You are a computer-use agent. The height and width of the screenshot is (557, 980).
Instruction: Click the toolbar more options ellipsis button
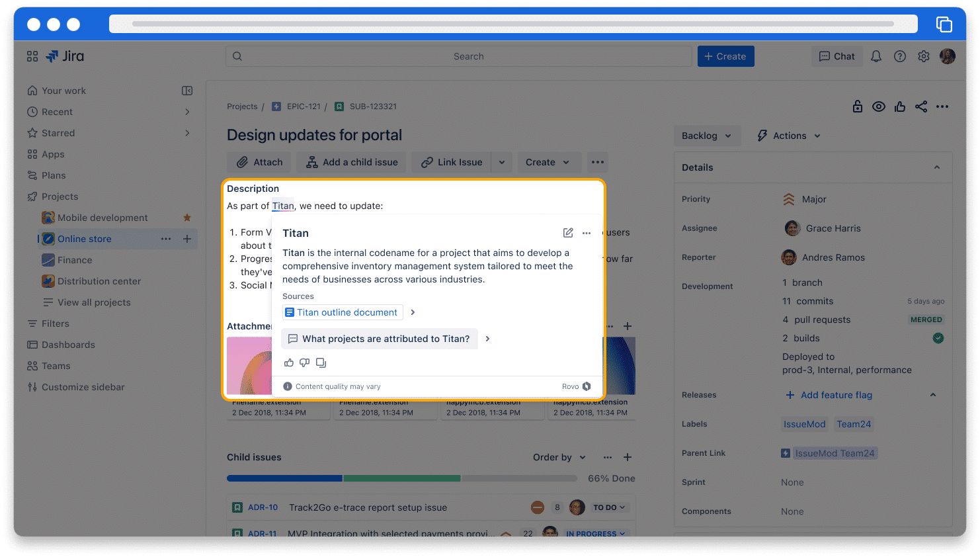tap(598, 162)
